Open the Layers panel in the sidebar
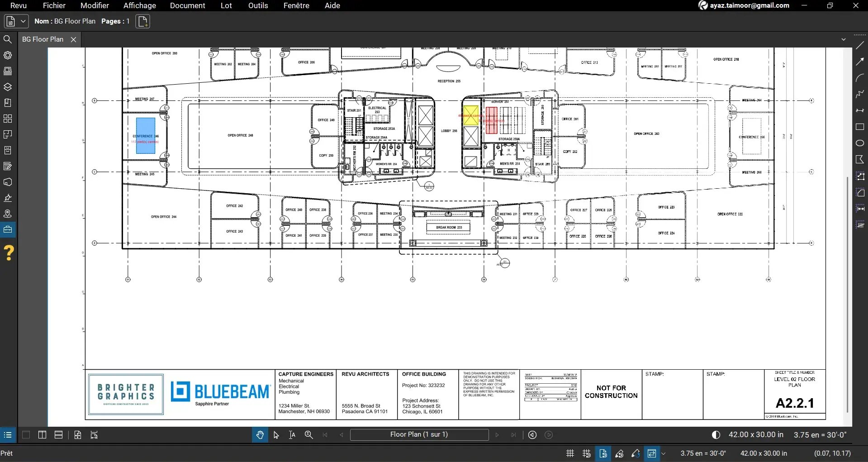This screenshot has height=462, width=868. coord(8,87)
